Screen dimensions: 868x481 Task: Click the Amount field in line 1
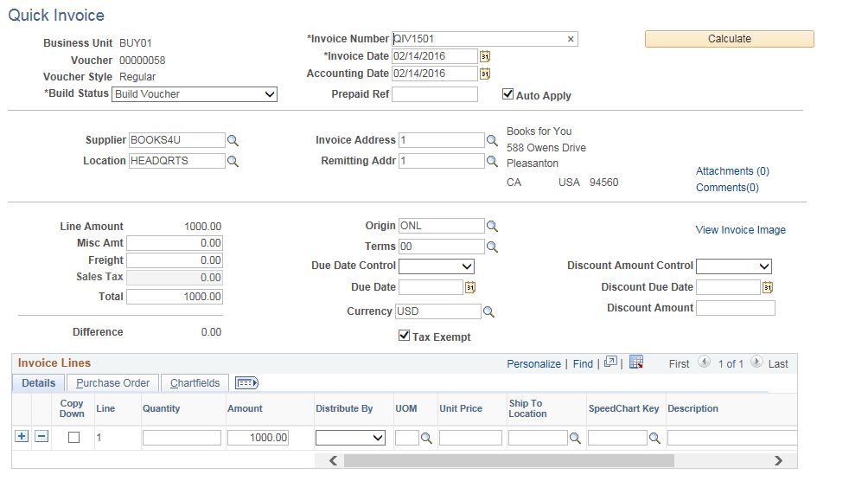pyautogui.click(x=258, y=438)
